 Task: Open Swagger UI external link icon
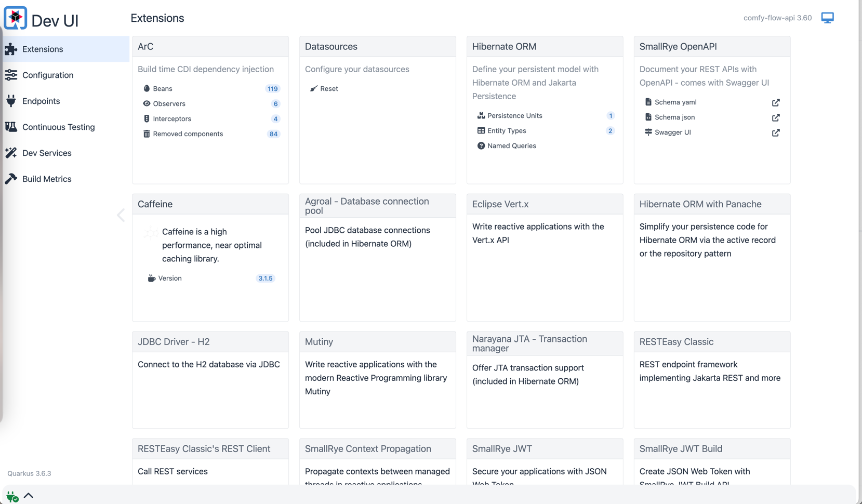coord(776,133)
